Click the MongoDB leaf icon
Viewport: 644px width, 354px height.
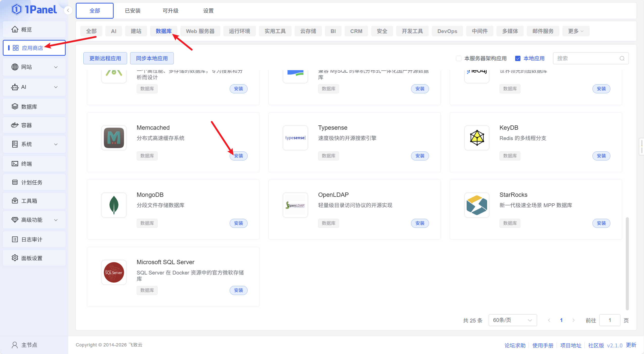[114, 205]
